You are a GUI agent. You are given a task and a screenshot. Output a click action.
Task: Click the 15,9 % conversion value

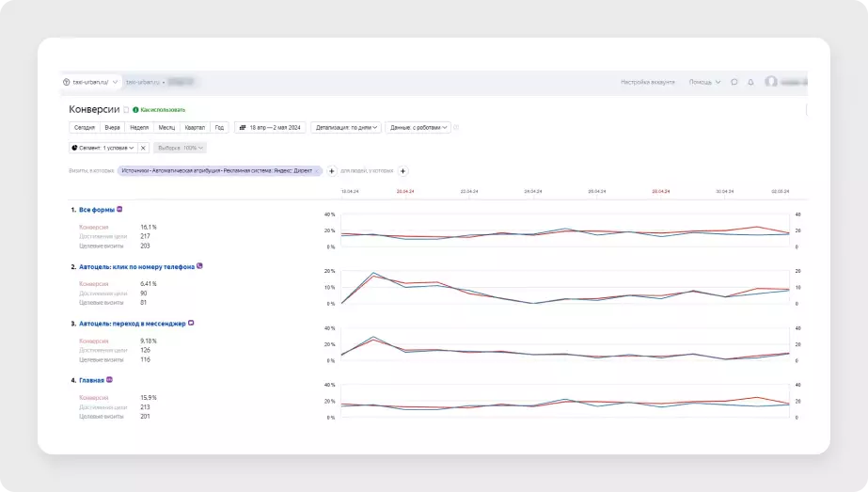coord(149,398)
